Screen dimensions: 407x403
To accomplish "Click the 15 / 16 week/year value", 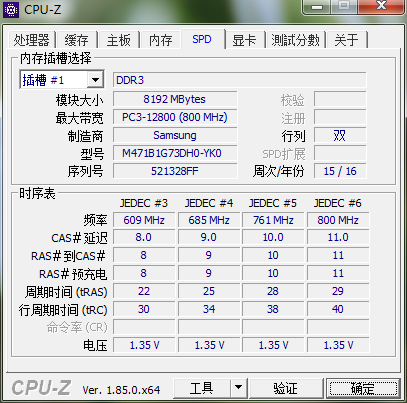I will [x=340, y=171].
